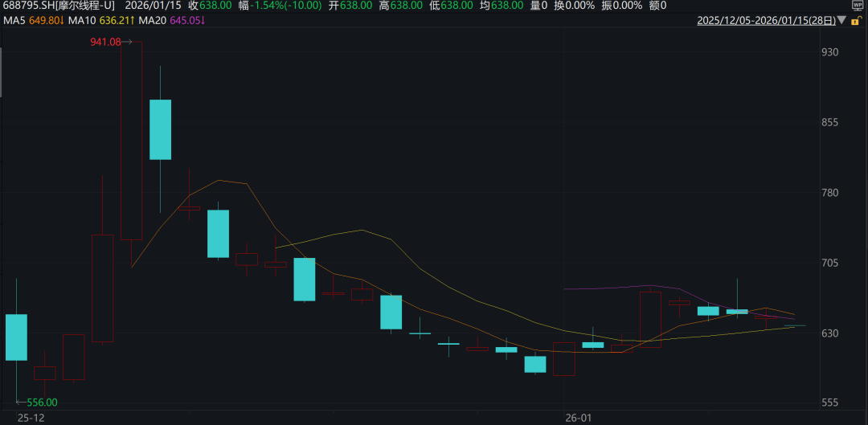
Task: Select stock code 688795.SH[摩尔线程-U]
Action: 59,6
